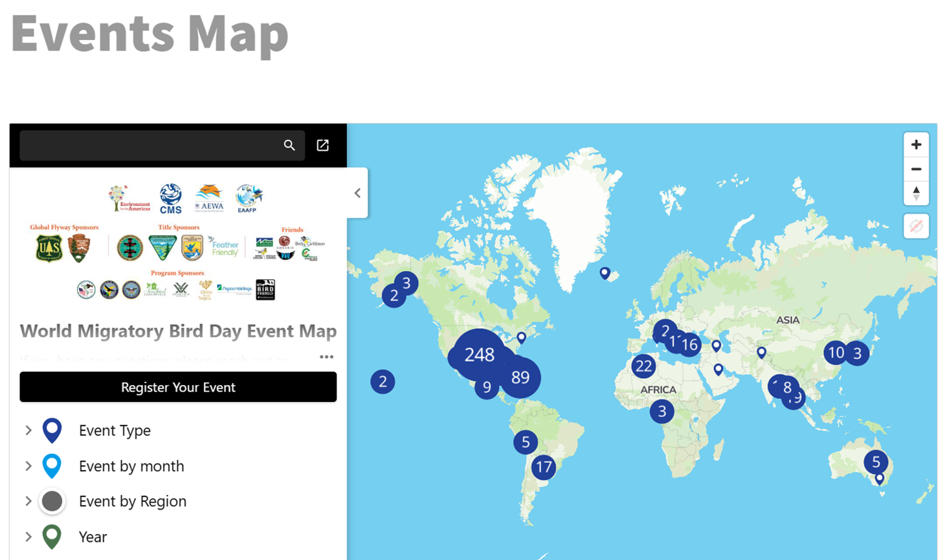Expand the Year layer group

pos(28,537)
